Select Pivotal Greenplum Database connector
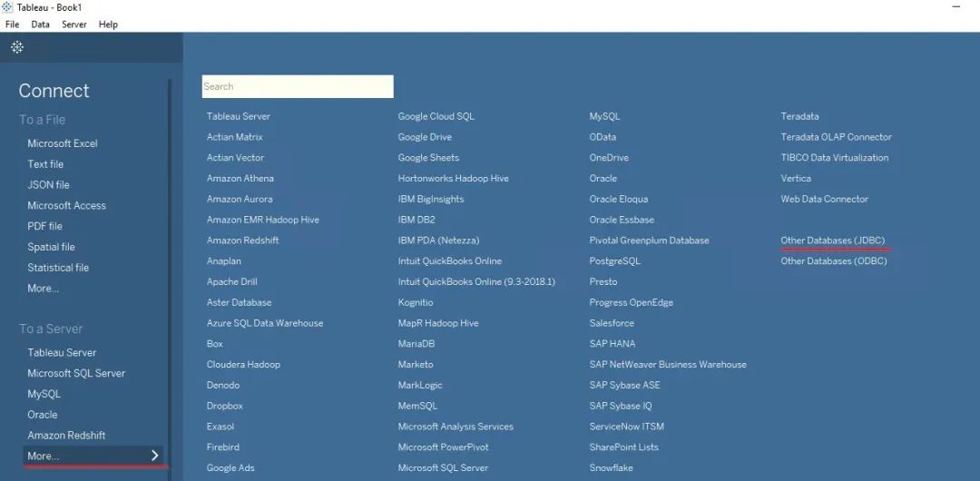Image resolution: width=980 pixels, height=481 pixels. 650,240
